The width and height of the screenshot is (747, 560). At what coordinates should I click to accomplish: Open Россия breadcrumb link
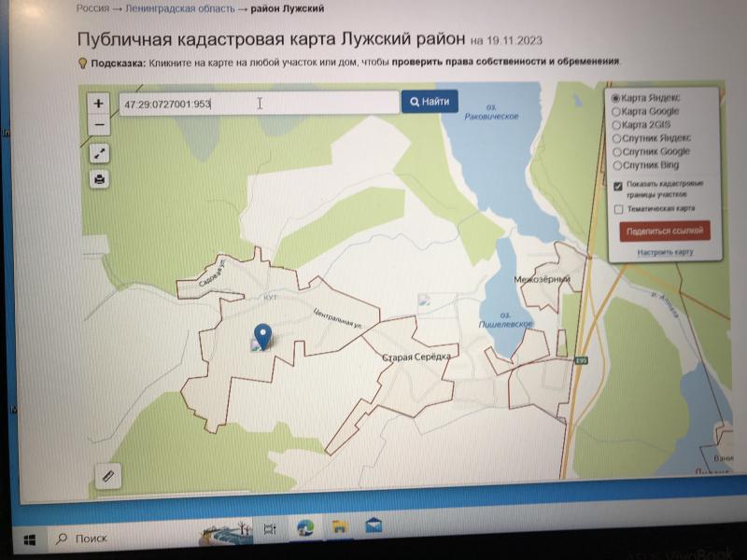pyautogui.click(x=92, y=8)
